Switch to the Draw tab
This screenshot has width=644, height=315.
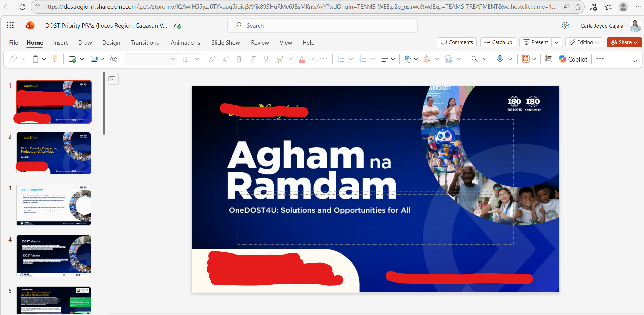85,43
